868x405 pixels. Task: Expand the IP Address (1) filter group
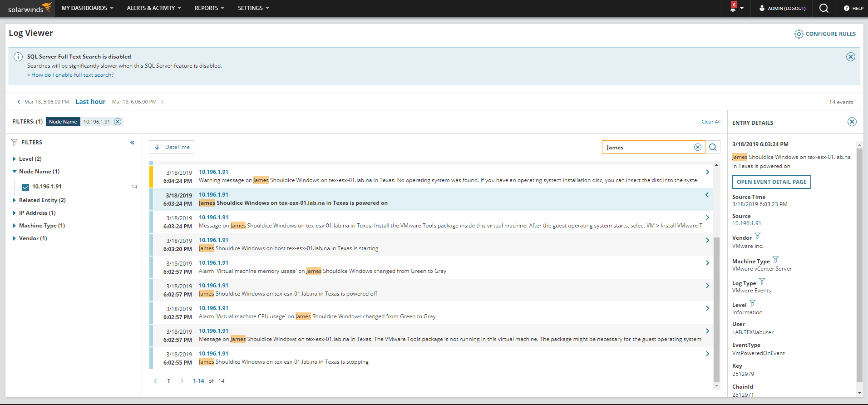point(15,213)
